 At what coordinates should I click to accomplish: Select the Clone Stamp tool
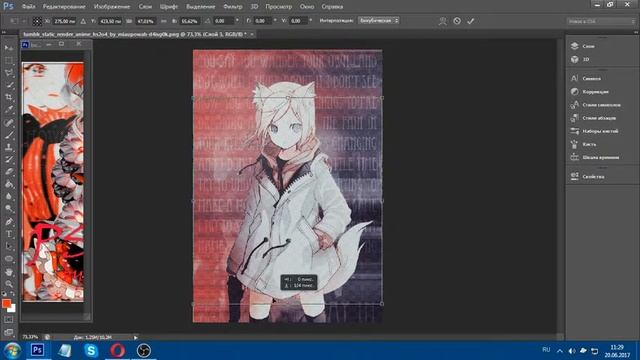tap(9, 147)
